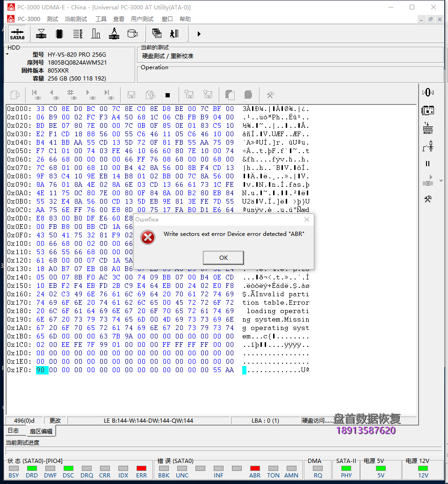Click the exit/door toolbar icon
The height and width of the screenshot is (484, 448).
point(174,34)
